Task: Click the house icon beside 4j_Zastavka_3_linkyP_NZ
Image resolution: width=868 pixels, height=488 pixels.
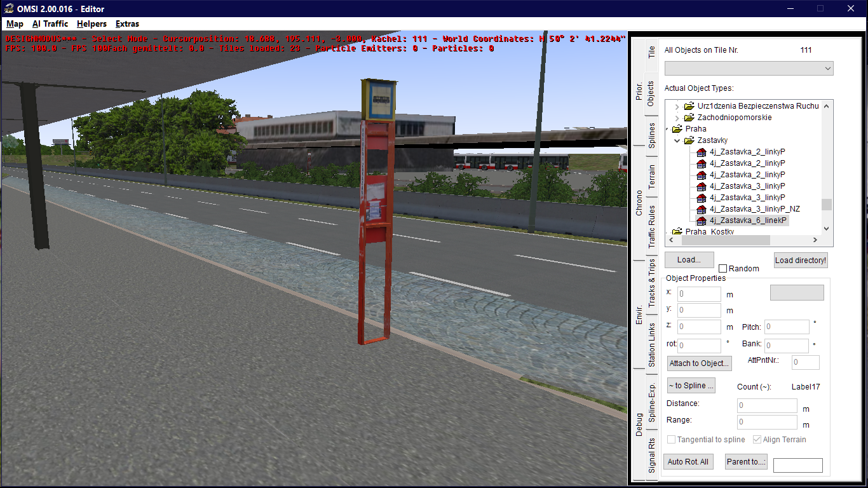Action: 702,209
